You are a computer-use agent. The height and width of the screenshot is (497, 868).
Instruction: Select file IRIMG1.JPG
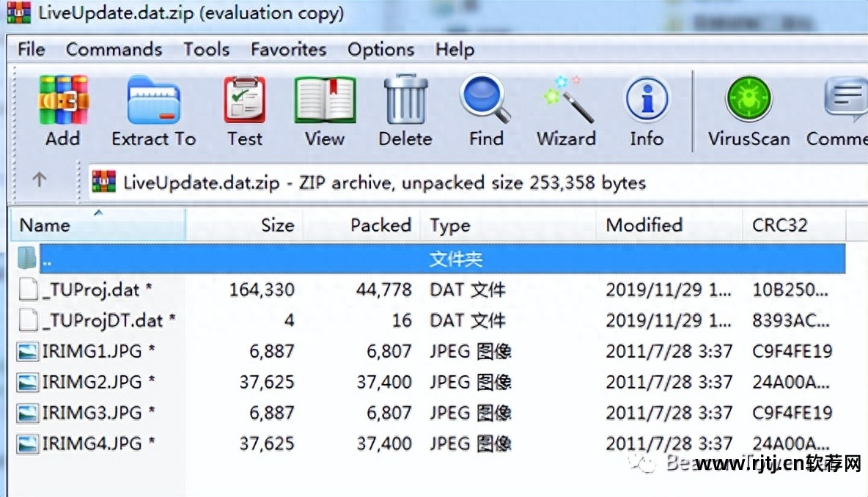click(x=98, y=351)
